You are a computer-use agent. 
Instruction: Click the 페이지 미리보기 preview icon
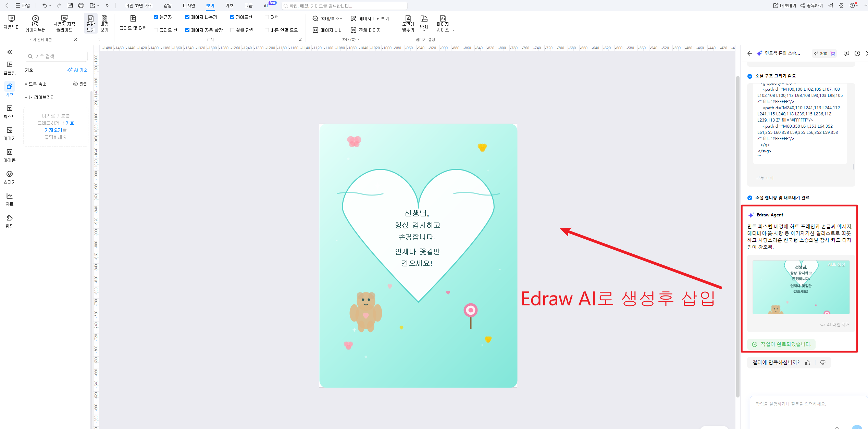(x=353, y=18)
